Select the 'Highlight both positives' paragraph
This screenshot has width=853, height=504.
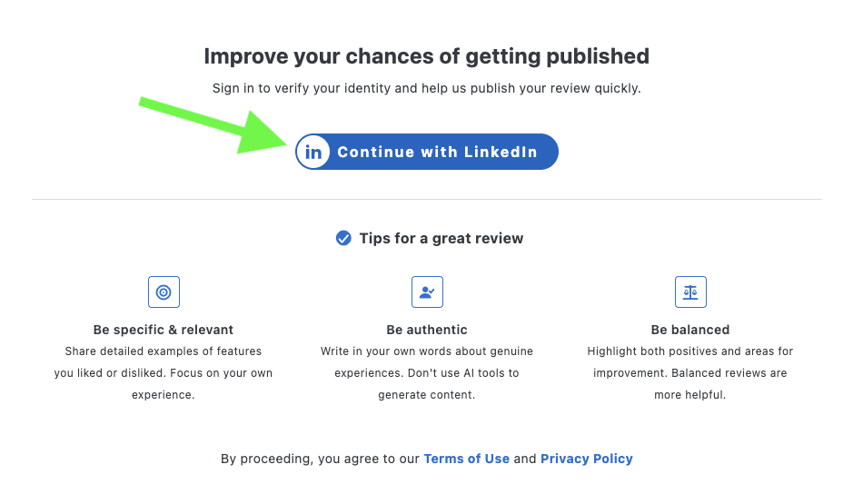coord(690,372)
